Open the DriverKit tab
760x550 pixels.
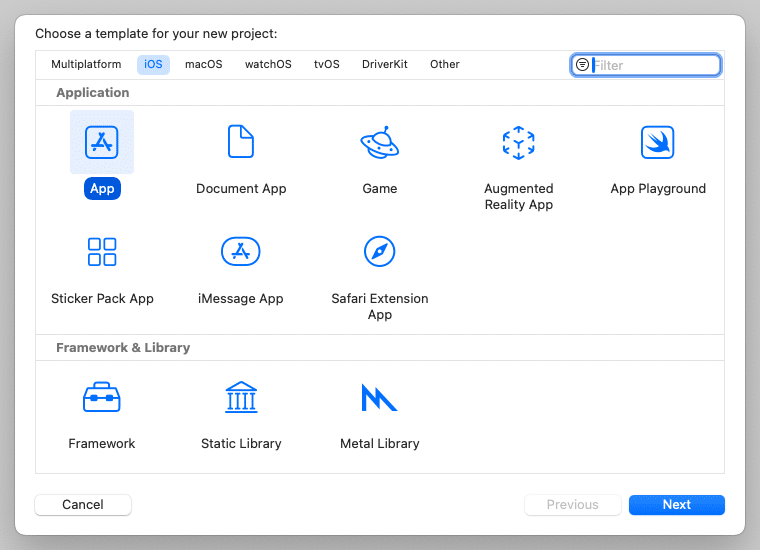click(385, 64)
